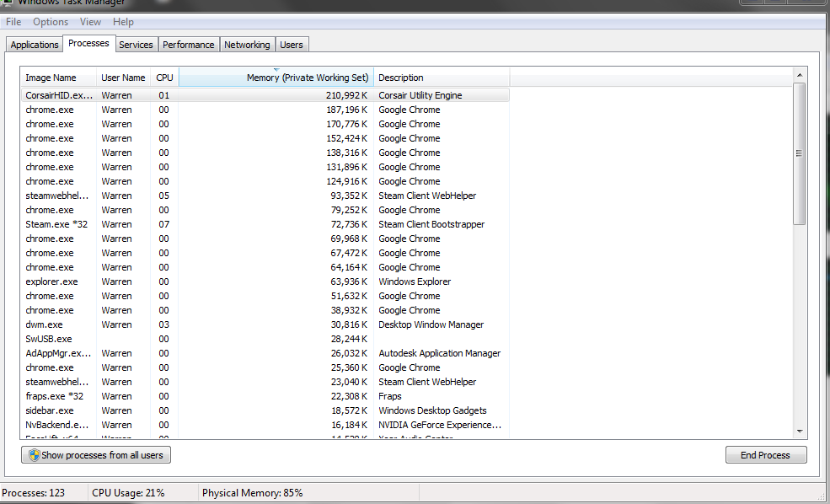Go to the Networking tab
Image resolution: width=830 pixels, height=504 pixels.
[247, 45]
